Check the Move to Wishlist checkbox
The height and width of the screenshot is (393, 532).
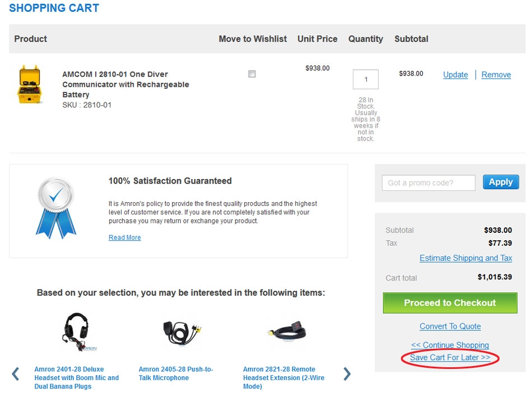[252, 74]
